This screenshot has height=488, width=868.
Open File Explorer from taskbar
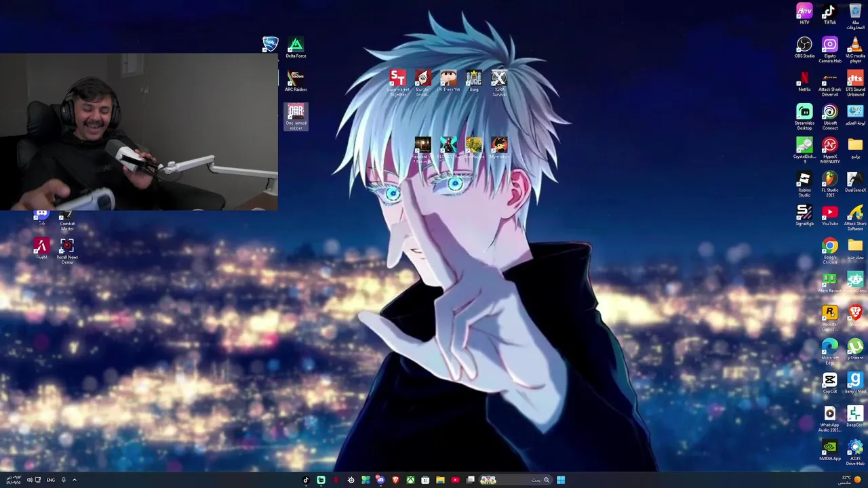(x=440, y=480)
